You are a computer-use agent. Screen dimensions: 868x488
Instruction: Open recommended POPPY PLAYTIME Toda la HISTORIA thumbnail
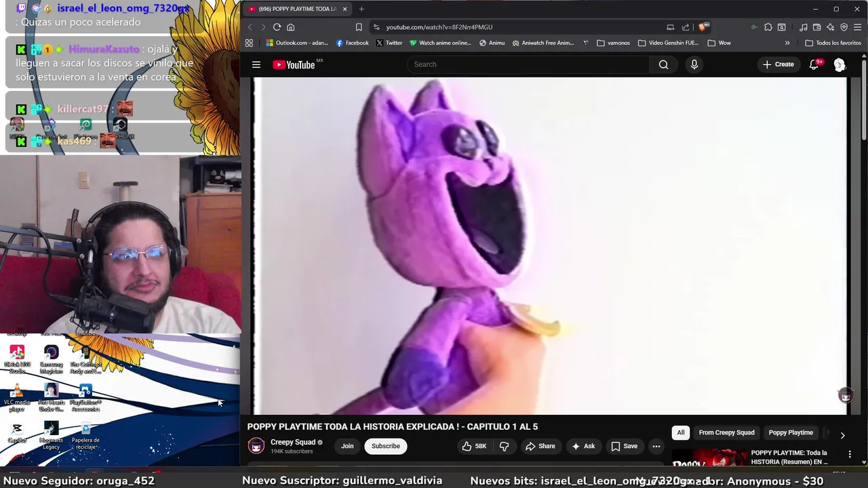tap(709, 457)
